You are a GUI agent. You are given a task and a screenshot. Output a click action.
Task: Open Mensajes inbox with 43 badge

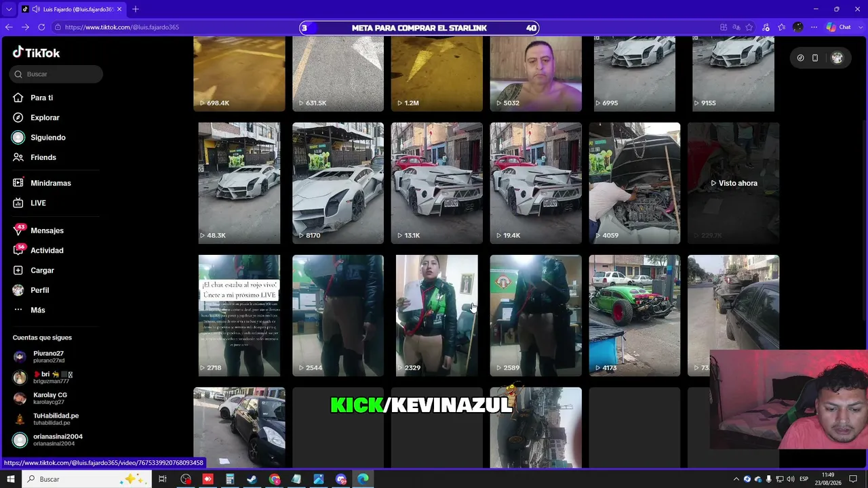coord(38,230)
